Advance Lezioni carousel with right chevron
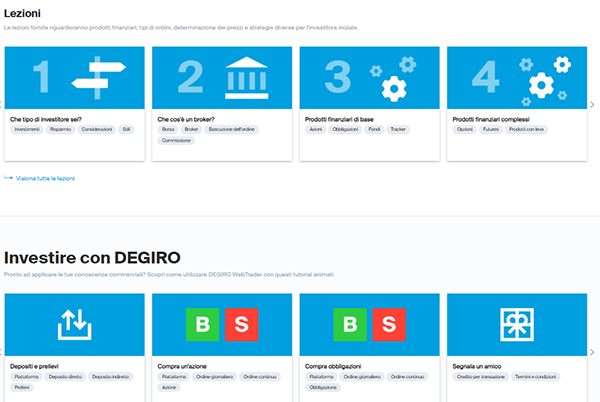Screen dimensions: 600x402 [x=592, y=104]
